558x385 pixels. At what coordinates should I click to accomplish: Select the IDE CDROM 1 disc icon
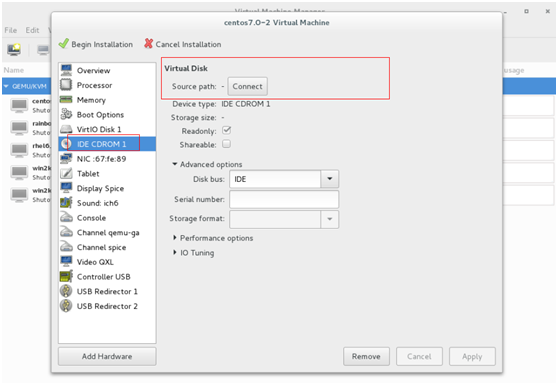click(x=66, y=144)
